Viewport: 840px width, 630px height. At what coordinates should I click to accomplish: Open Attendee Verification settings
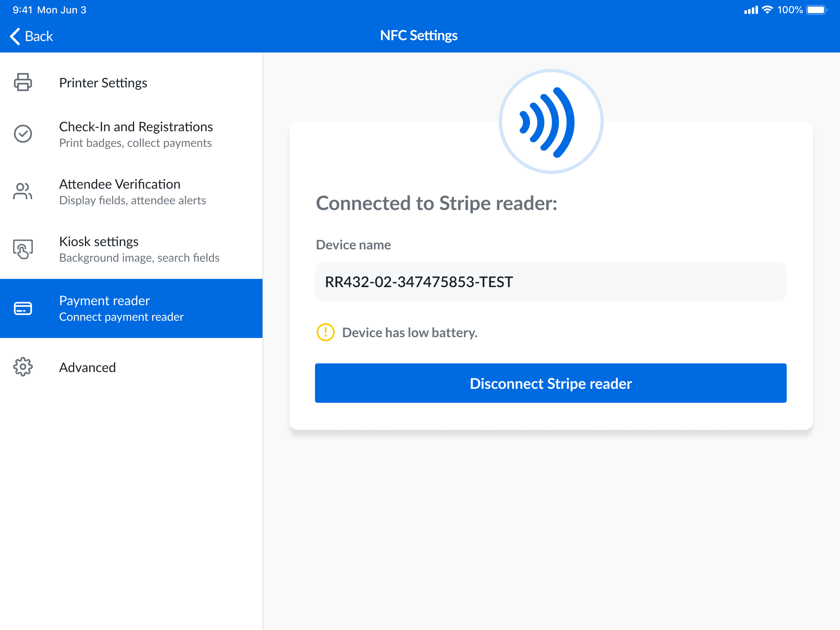tap(131, 192)
